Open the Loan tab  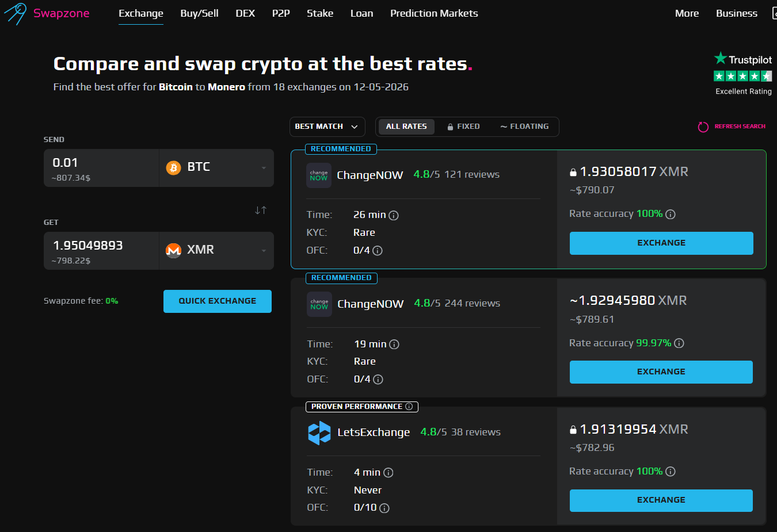coord(361,13)
